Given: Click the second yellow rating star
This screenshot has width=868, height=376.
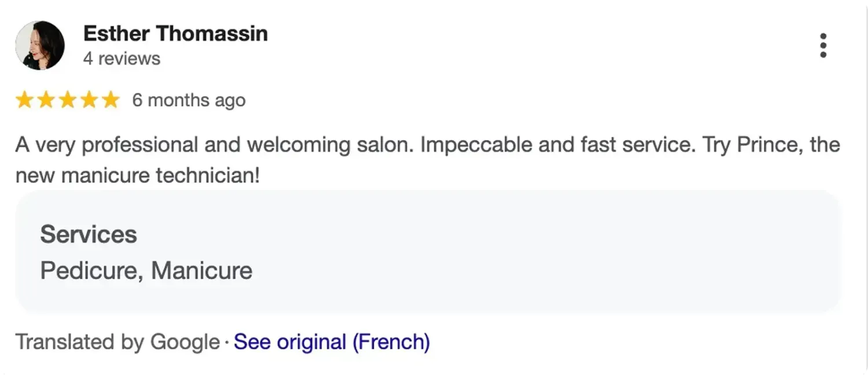Looking at the screenshot, I should click(46, 100).
